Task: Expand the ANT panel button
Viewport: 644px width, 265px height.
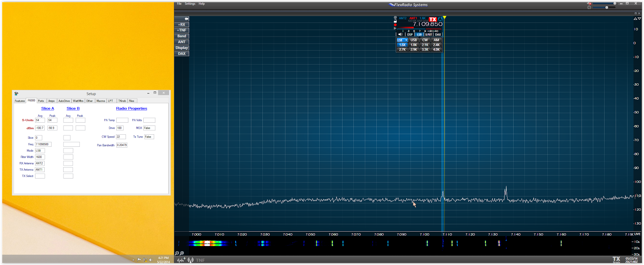Action: pyautogui.click(x=182, y=42)
